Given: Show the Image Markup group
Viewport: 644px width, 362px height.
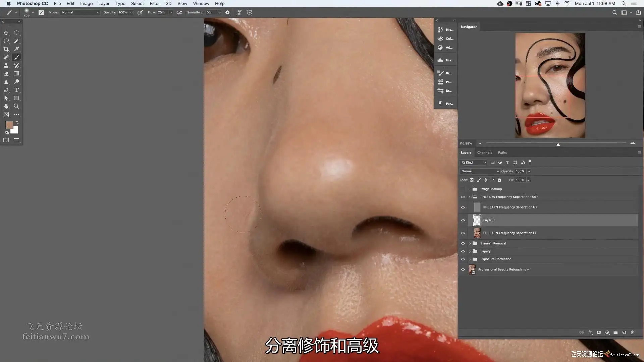Looking at the screenshot, I should pos(463,189).
